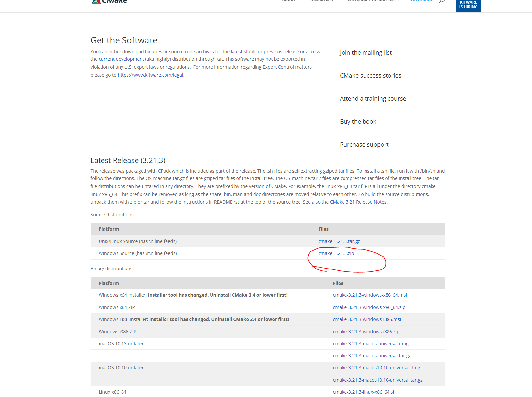
Task: Download cmake-3.21.3-windows-x86_64.zip
Action: pyautogui.click(x=369, y=307)
